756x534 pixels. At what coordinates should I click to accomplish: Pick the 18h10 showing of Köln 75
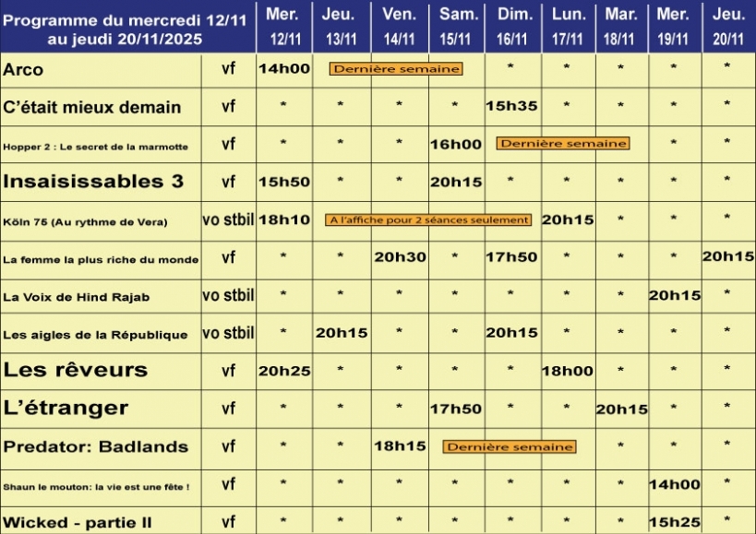click(x=283, y=220)
